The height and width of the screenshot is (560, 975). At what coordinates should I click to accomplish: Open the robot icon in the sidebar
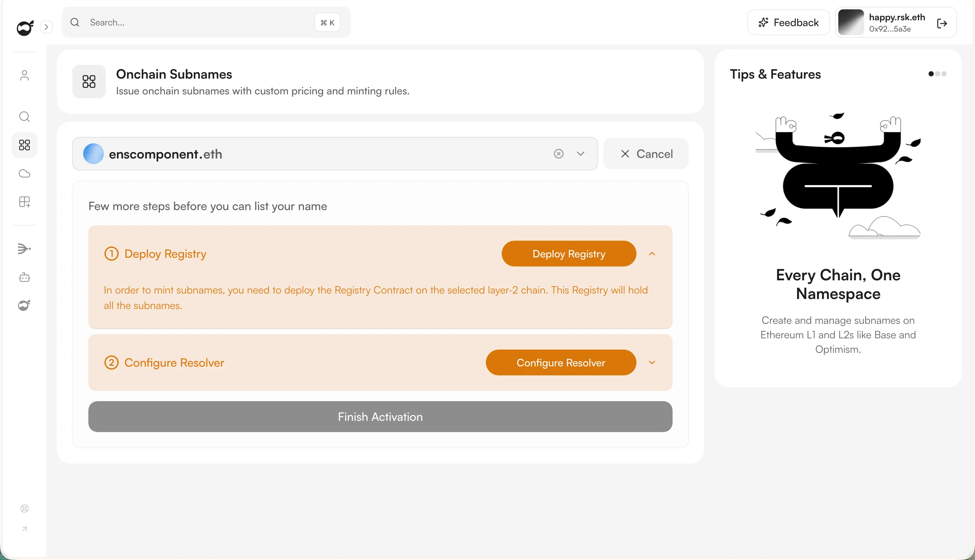pyautogui.click(x=25, y=277)
